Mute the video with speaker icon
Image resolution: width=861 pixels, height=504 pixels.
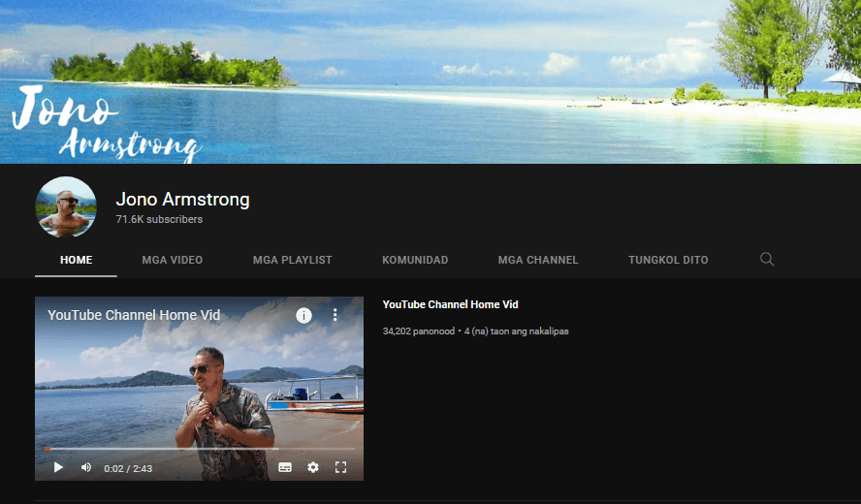pos(86,467)
